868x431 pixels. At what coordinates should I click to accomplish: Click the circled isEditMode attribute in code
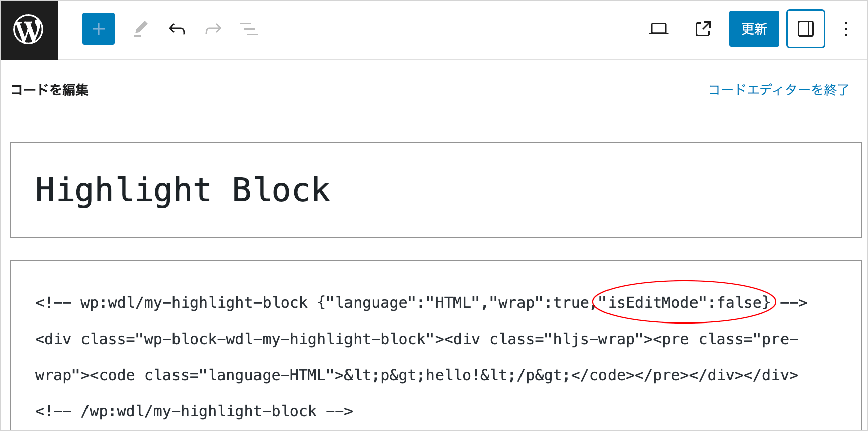click(684, 303)
